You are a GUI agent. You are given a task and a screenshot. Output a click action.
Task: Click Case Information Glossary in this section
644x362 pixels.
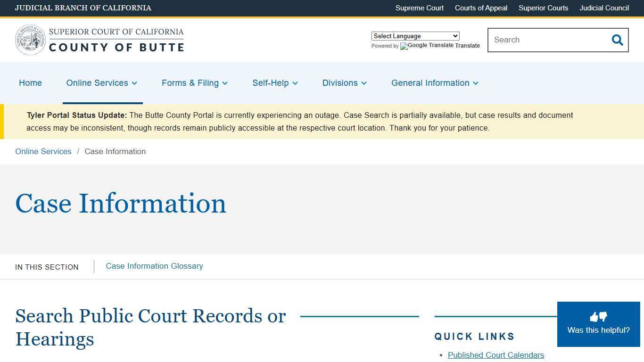(154, 266)
